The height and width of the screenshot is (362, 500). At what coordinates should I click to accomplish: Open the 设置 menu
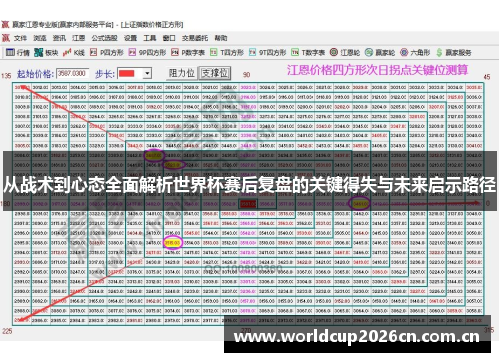tap(130, 38)
